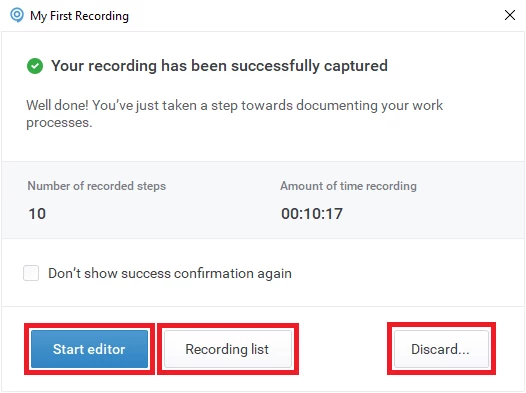The height and width of the screenshot is (393, 526).
Task: Click the blue app logo in title bar
Action: click(x=17, y=15)
